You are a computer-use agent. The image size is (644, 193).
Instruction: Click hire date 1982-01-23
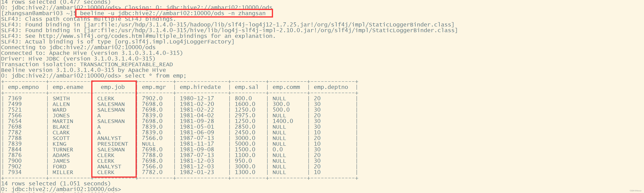tap(197, 172)
